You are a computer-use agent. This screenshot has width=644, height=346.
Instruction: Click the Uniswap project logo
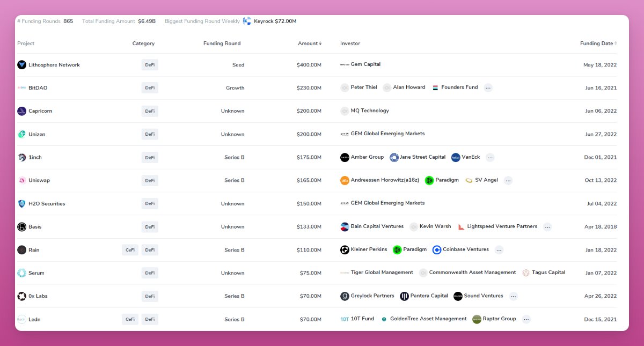21,180
